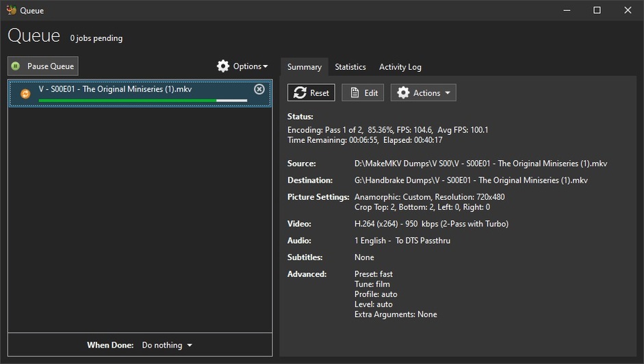
Task: Maximize the Queue window
Action: (x=597, y=10)
